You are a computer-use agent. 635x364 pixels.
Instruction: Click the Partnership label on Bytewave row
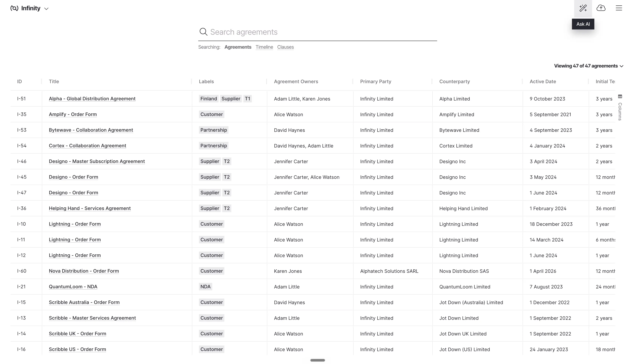point(214,130)
